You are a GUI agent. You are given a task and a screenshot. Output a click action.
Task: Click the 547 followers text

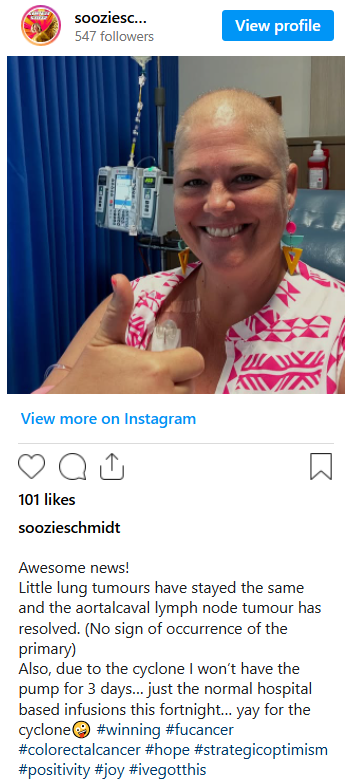point(114,36)
